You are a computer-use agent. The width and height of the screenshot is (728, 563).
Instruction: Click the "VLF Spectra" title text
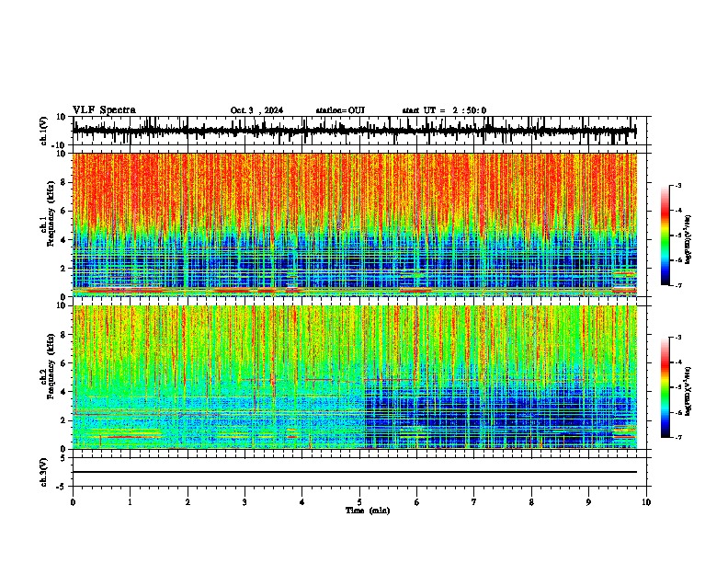[x=104, y=110]
